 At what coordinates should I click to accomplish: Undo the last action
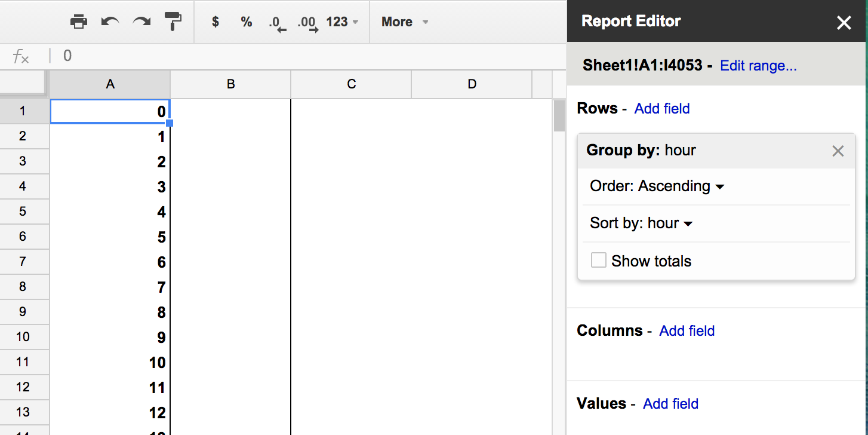110,22
